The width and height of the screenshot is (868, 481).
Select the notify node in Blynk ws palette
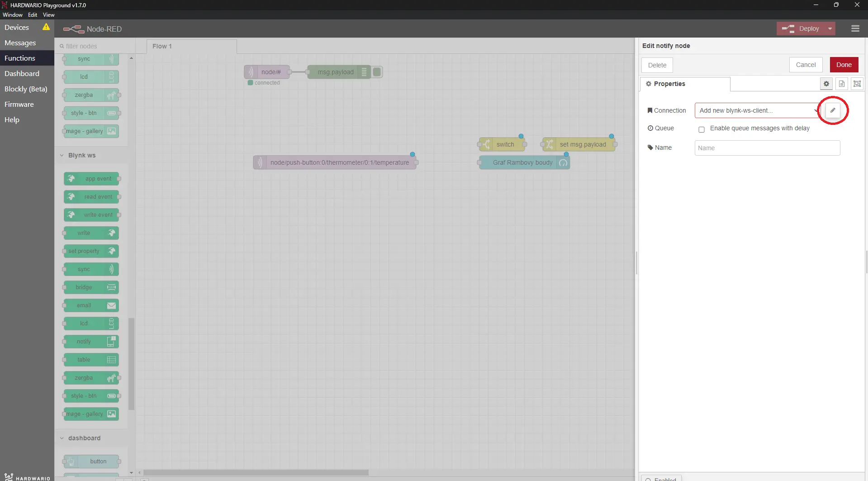pos(91,342)
